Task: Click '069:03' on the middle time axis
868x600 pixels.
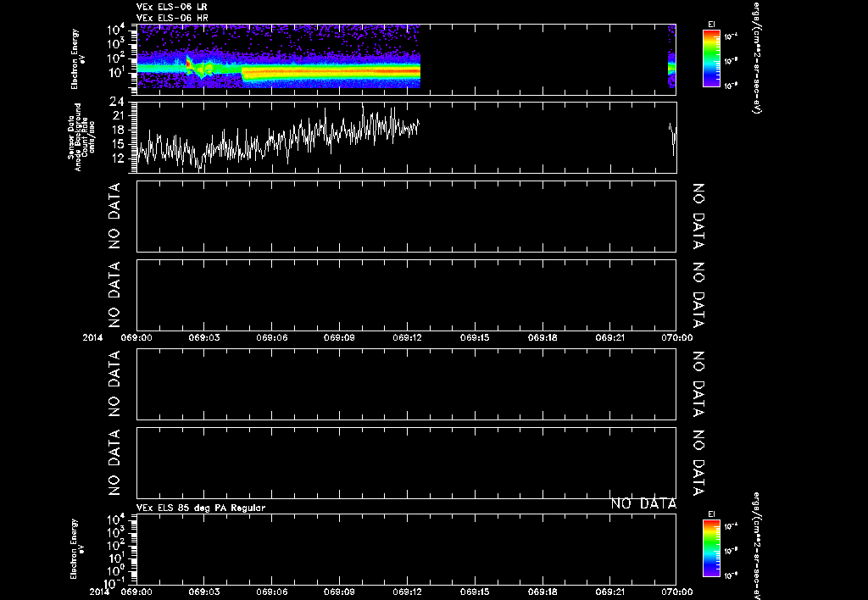Action: pos(204,337)
